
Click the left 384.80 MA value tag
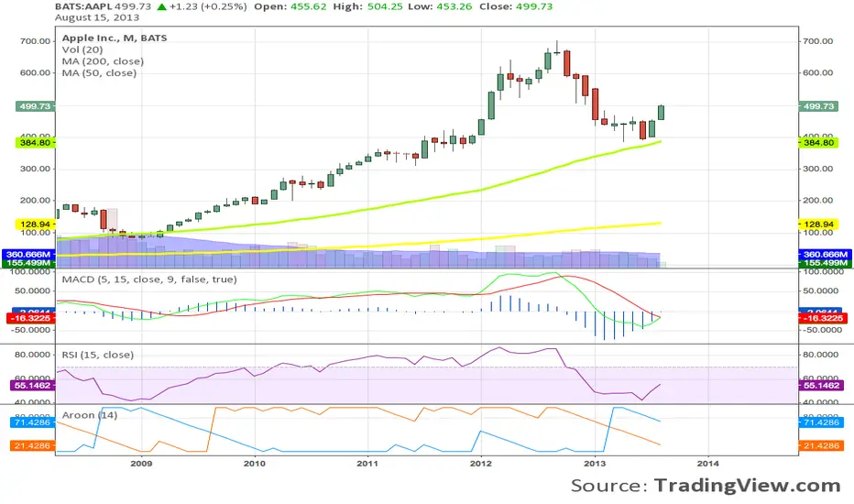(x=36, y=143)
